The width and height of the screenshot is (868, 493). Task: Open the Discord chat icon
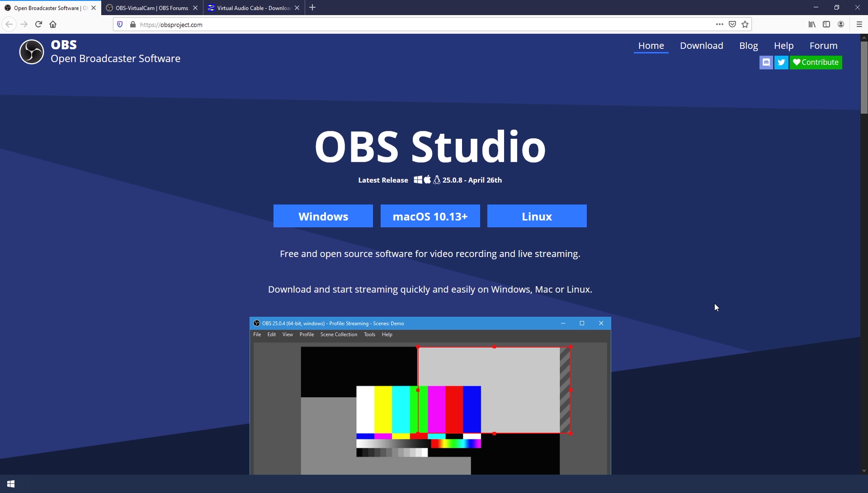coord(766,62)
